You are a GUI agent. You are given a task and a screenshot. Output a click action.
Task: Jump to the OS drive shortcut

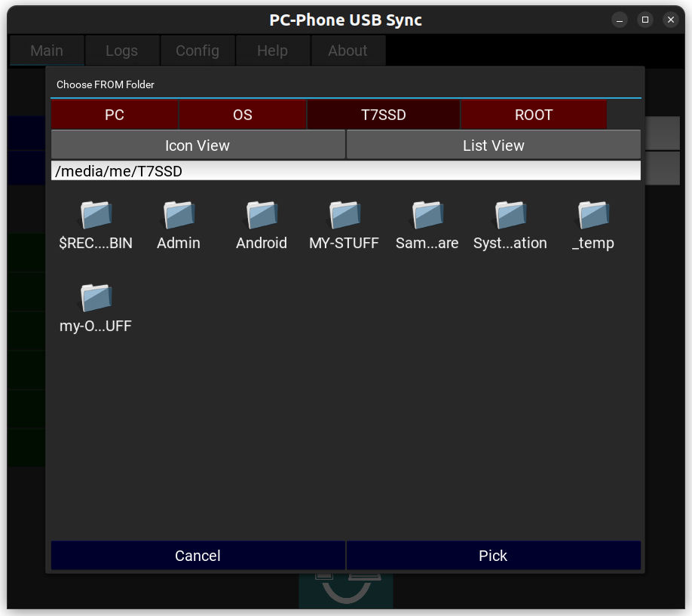[x=243, y=115]
